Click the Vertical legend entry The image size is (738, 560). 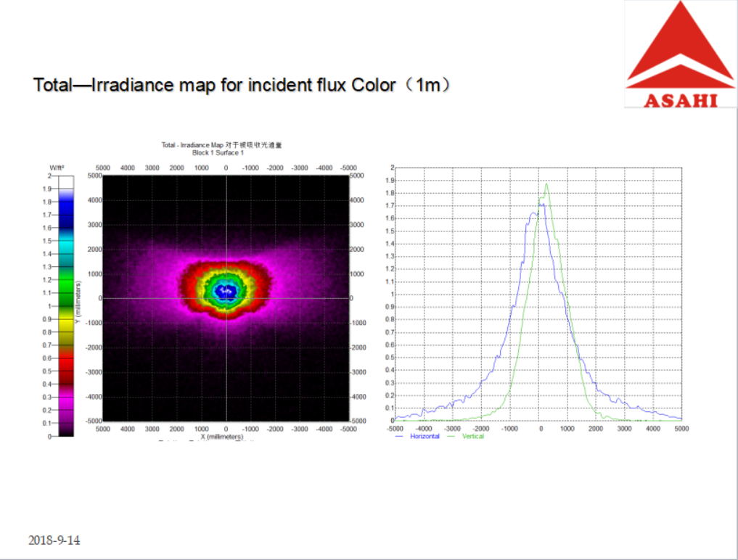[x=472, y=436]
